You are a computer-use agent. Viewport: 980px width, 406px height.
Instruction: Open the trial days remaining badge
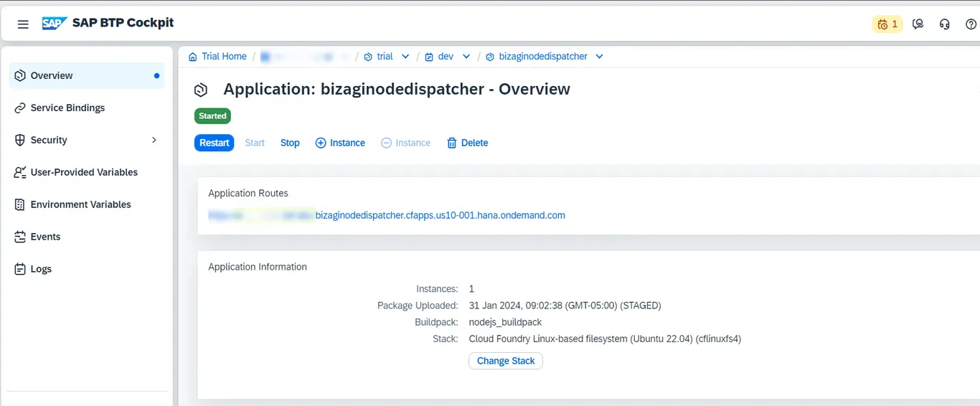coord(887,24)
